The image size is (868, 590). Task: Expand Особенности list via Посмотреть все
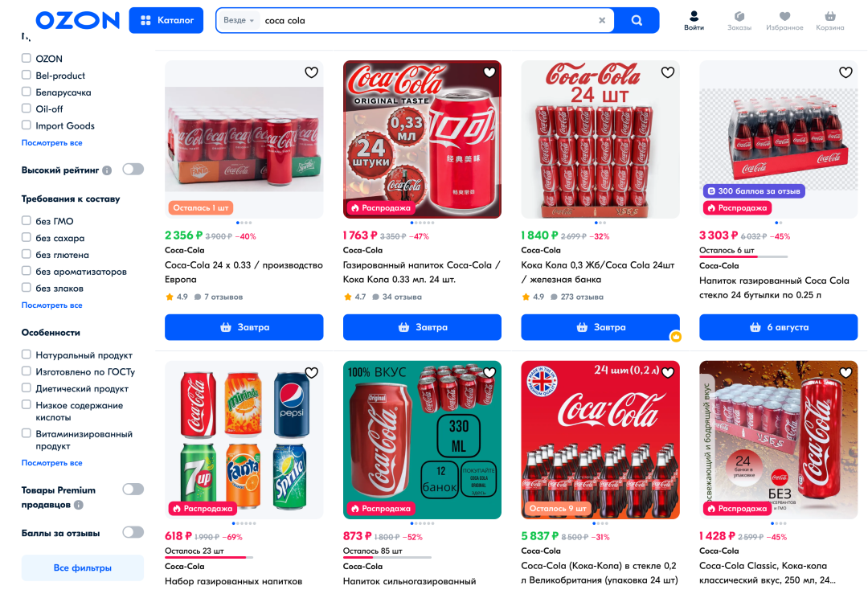tap(51, 463)
